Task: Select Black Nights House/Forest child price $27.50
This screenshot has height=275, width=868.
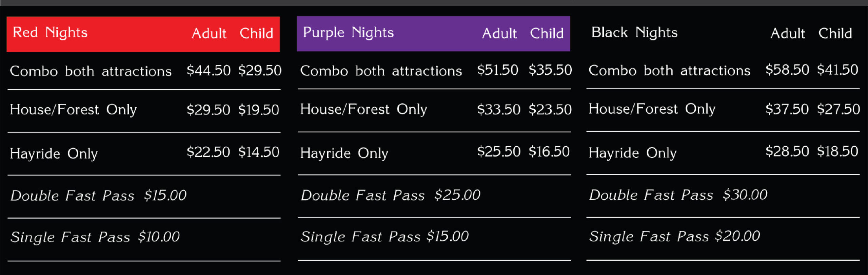Action: tap(838, 109)
